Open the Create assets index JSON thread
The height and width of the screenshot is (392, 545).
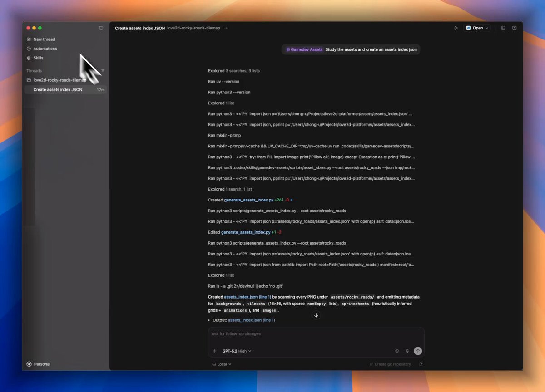pos(65,90)
